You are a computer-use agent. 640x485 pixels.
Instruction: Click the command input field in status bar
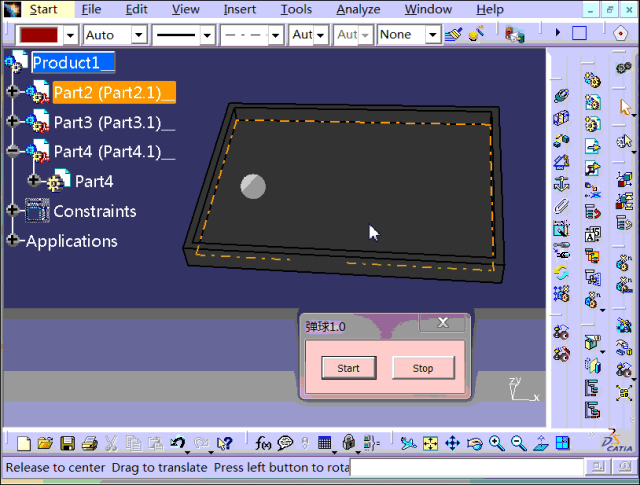tap(467, 467)
